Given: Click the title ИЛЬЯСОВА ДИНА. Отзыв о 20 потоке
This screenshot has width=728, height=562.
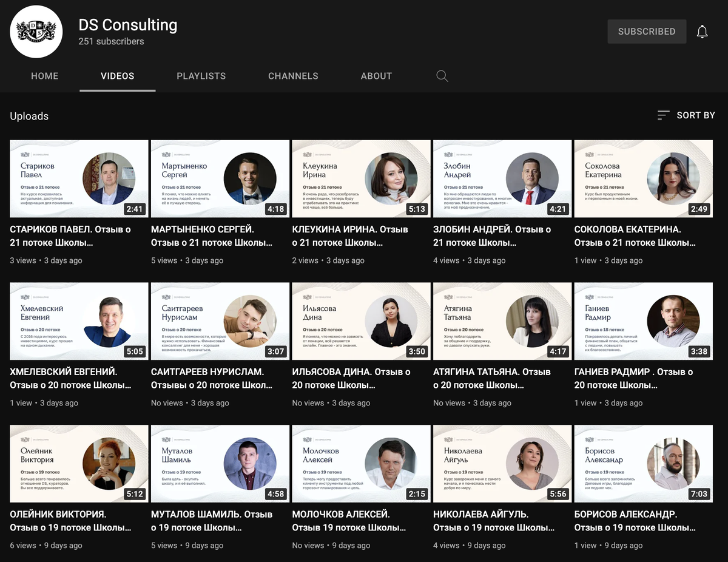Looking at the screenshot, I should pyautogui.click(x=351, y=378).
